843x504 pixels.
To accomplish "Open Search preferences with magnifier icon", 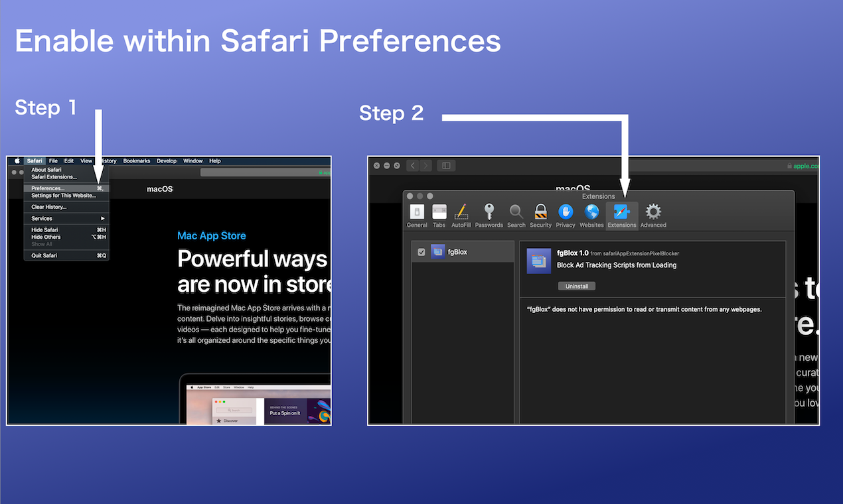I will [516, 216].
